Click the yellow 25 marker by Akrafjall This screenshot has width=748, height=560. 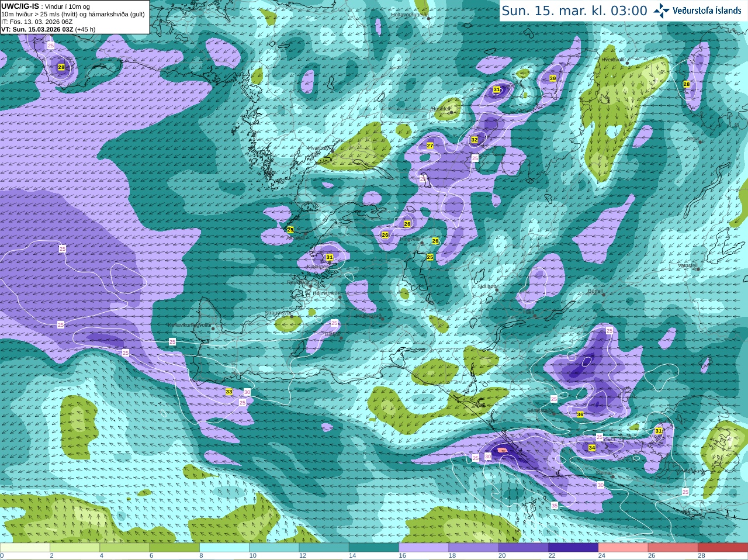pyautogui.click(x=290, y=230)
